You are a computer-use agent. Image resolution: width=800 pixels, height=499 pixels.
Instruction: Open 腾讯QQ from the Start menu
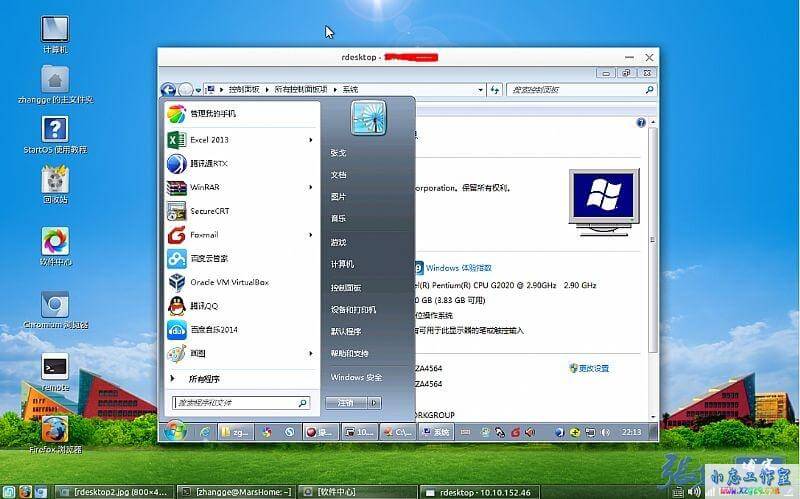(241, 306)
